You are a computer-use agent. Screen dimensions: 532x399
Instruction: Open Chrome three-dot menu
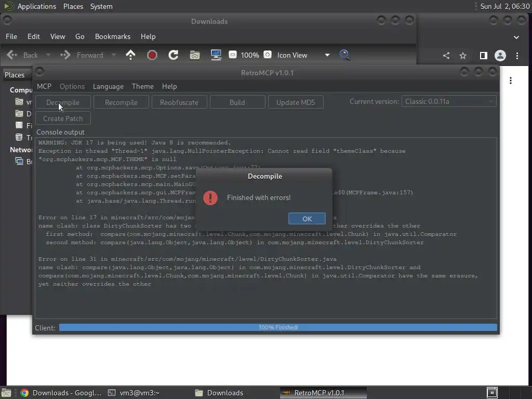517,56
